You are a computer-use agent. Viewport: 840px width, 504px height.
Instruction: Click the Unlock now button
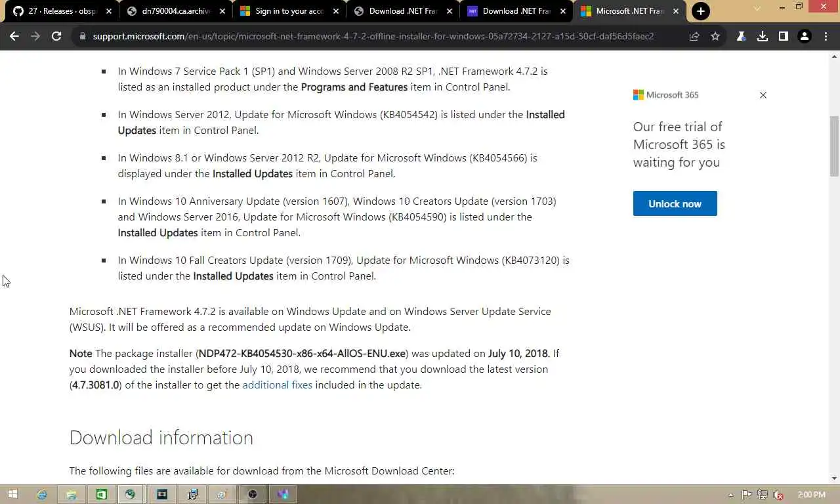pos(675,203)
